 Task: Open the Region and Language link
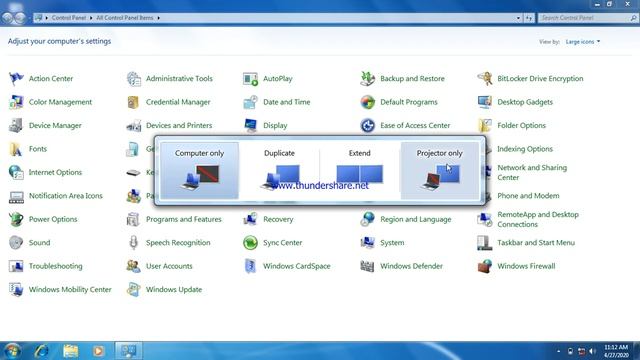tap(416, 219)
